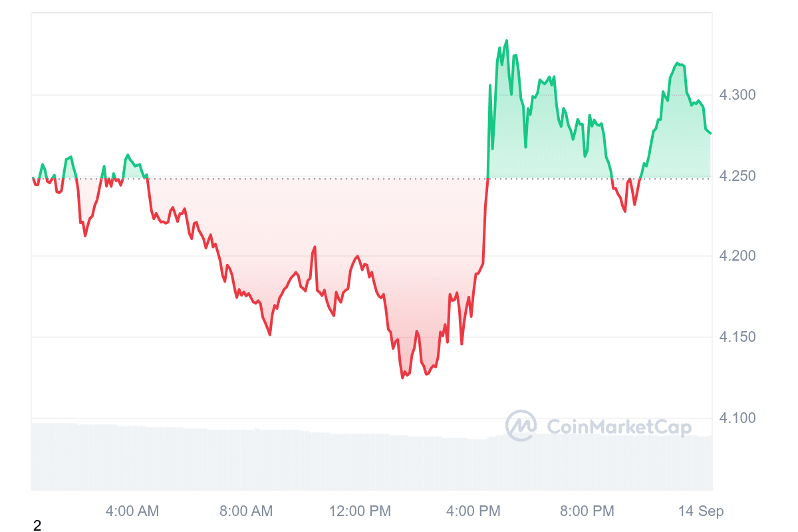
Task: Click the 4:00 PM time axis label
Action: [x=474, y=511]
